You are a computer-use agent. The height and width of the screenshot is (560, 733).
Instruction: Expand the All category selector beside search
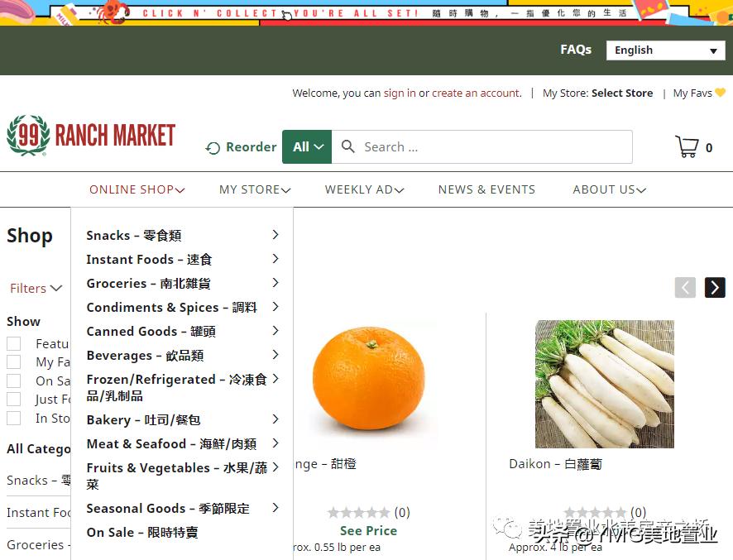coord(307,146)
